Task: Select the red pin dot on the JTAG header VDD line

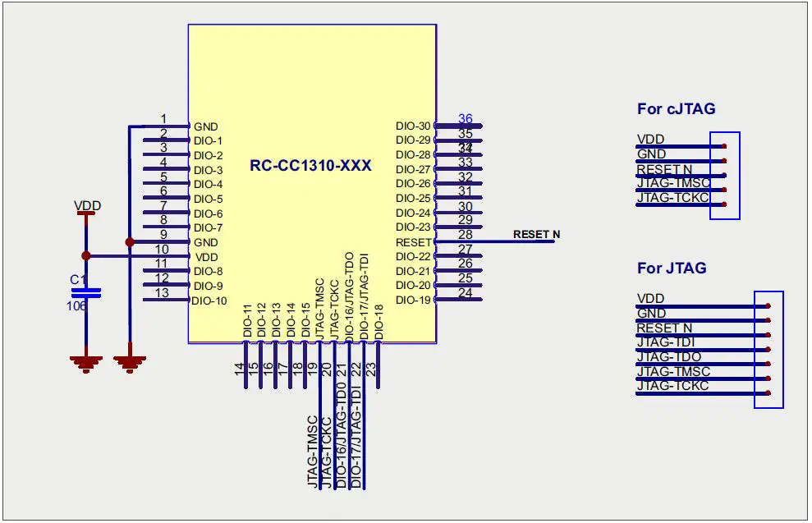Action: [x=768, y=306]
